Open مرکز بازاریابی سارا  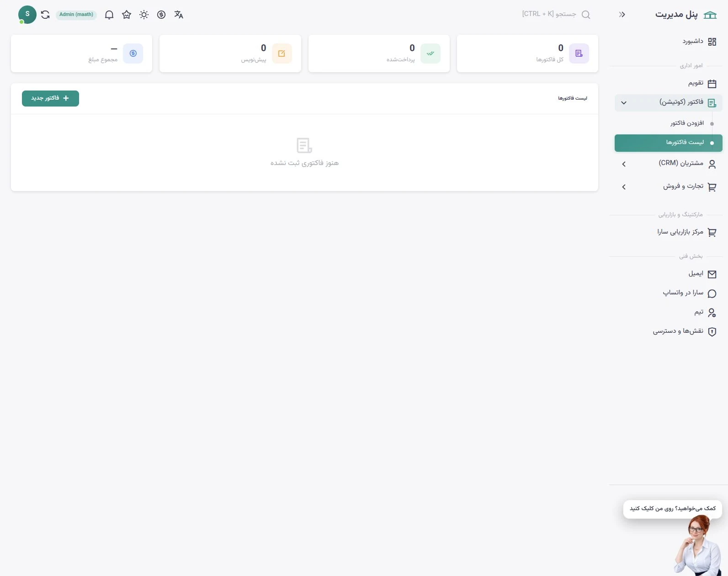coord(669,232)
